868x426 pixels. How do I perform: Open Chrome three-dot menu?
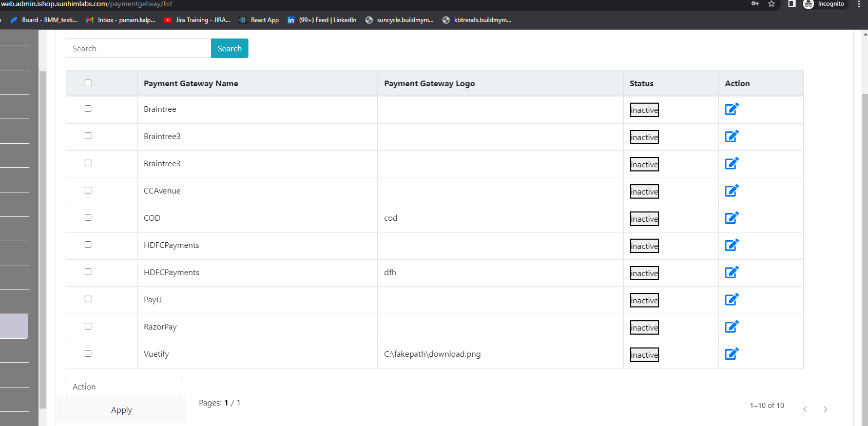click(859, 4)
